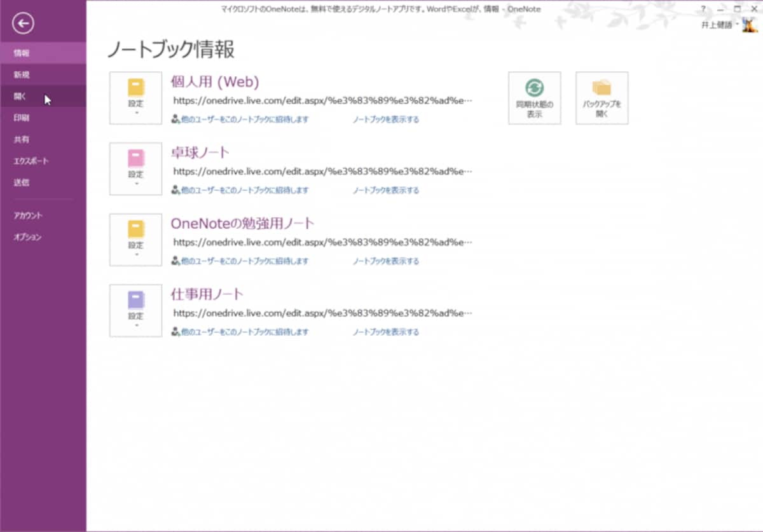
Task: Invite other users to 個人用 (Web) notebook
Action: 240,119
